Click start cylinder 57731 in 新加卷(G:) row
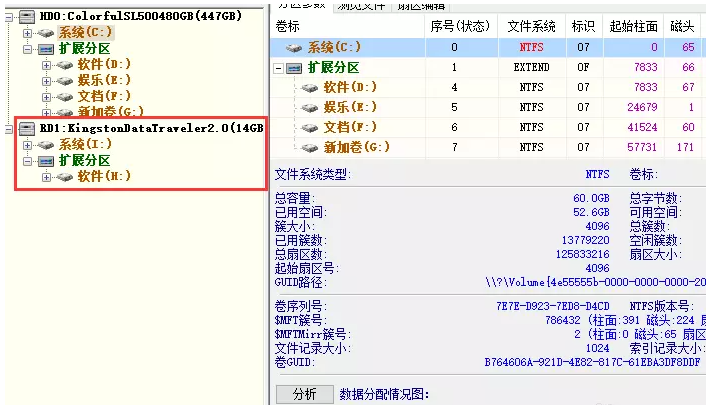 tap(642, 147)
